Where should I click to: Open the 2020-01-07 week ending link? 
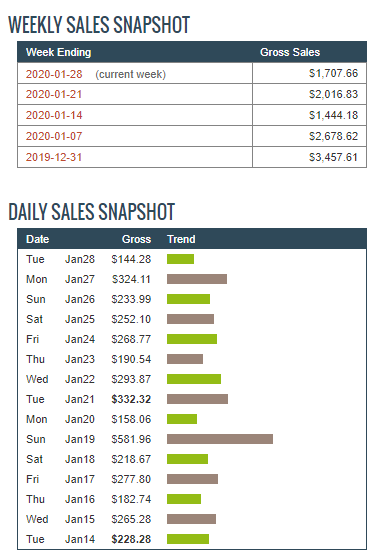point(54,136)
